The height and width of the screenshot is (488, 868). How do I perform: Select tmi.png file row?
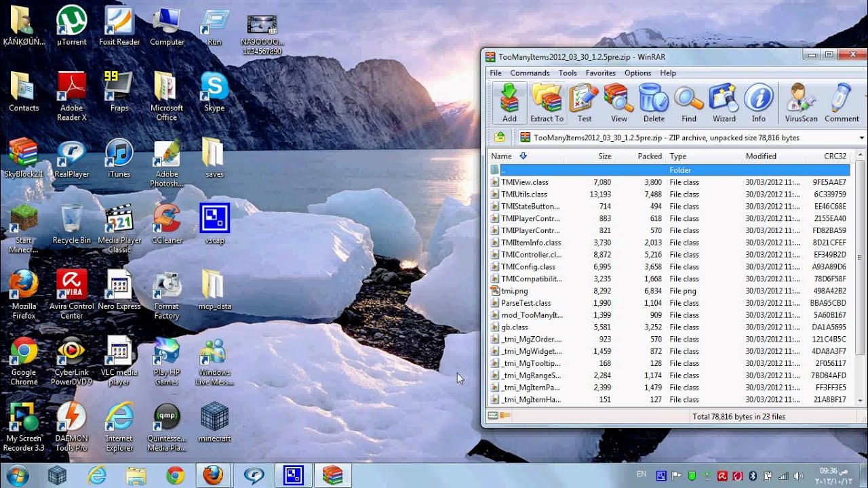(669, 291)
